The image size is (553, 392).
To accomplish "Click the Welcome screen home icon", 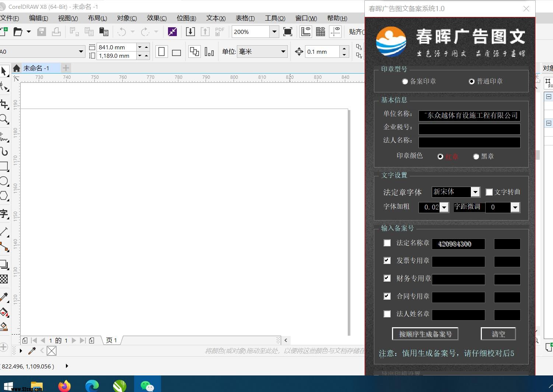I will [x=17, y=68].
